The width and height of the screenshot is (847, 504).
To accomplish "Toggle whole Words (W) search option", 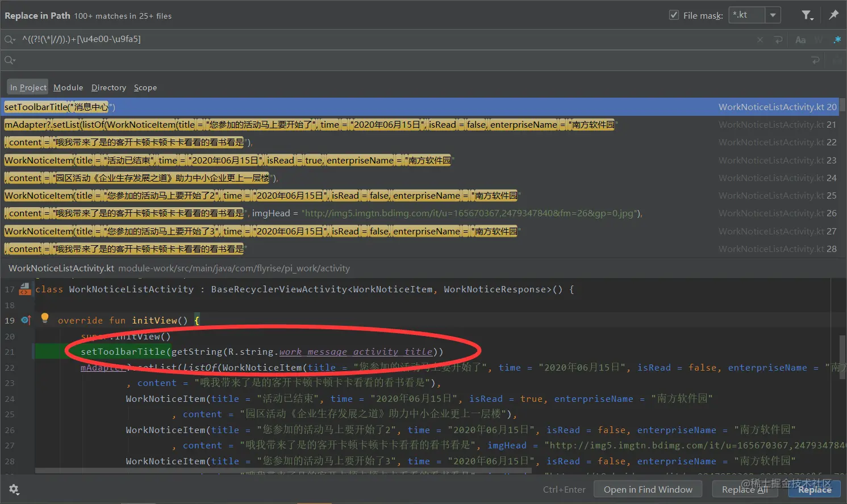I will tap(819, 40).
